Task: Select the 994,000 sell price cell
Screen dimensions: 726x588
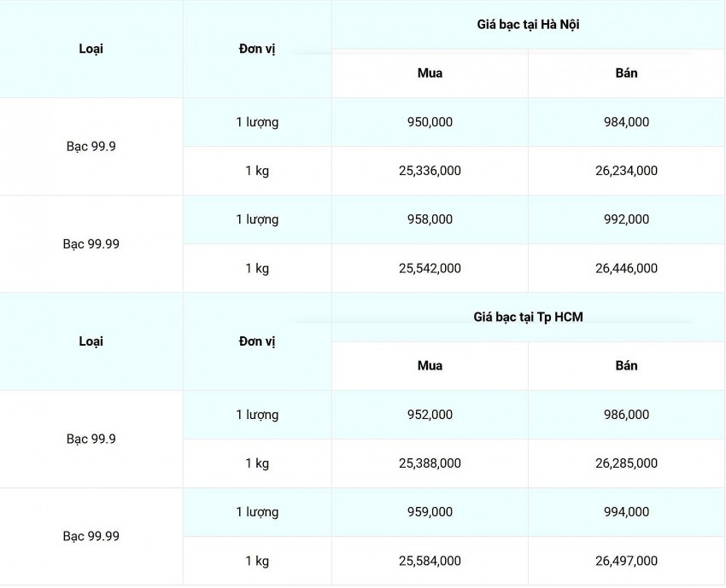Action: tap(626, 512)
